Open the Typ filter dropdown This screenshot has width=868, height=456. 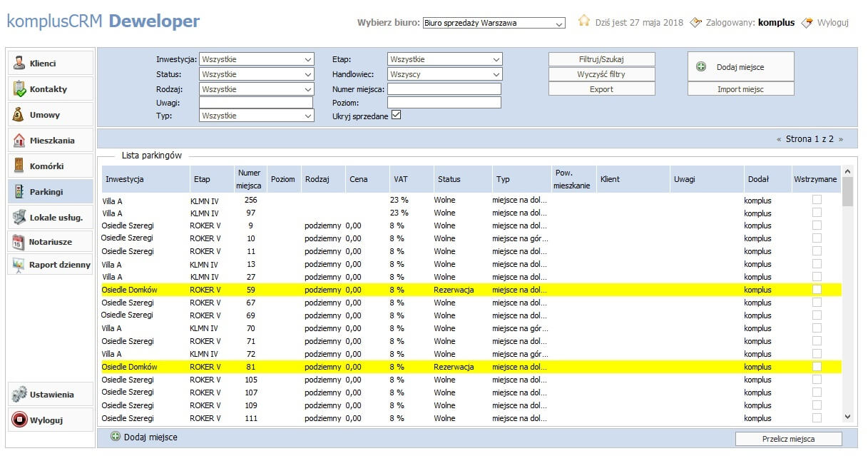tap(257, 116)
